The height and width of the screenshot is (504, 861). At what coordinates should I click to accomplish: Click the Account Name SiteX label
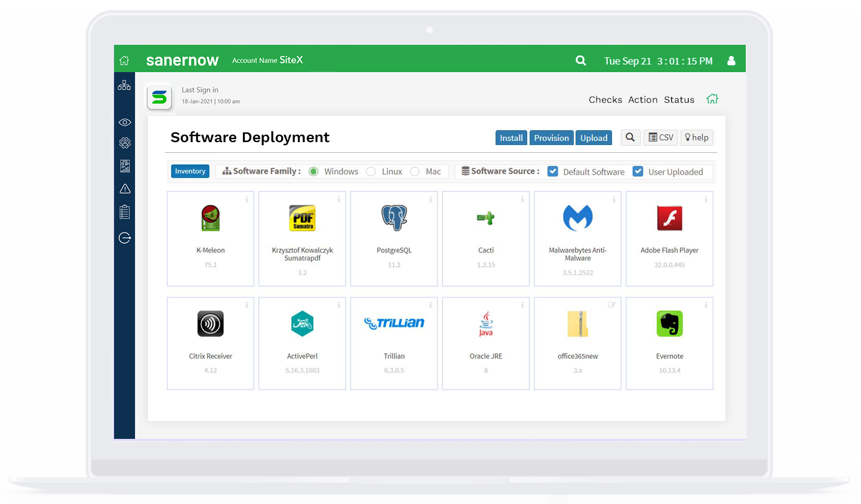coord(267,60)
